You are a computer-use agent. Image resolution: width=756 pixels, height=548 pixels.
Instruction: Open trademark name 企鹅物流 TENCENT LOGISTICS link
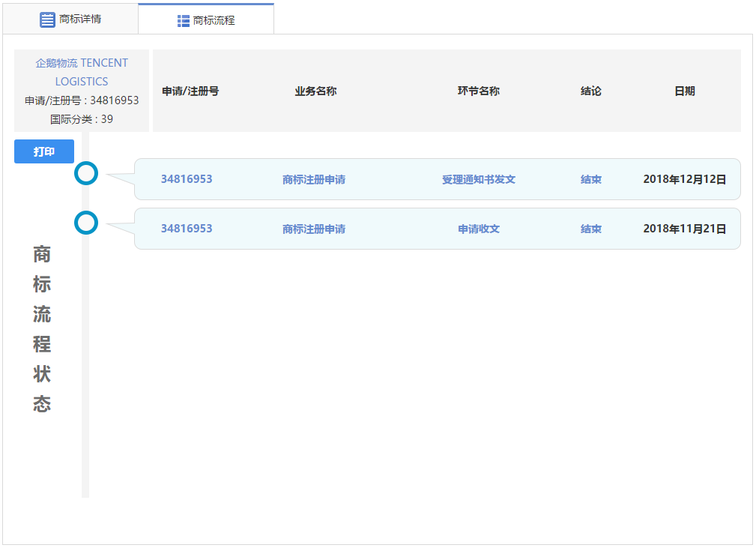(x=82, y=72)
